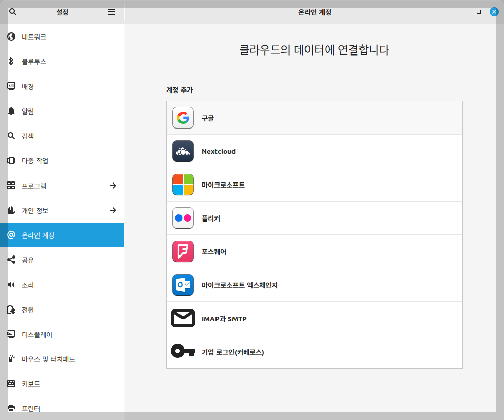Click the power icon beside 전원
This screenshot has width=504, height=420.
tap(11, 309)
